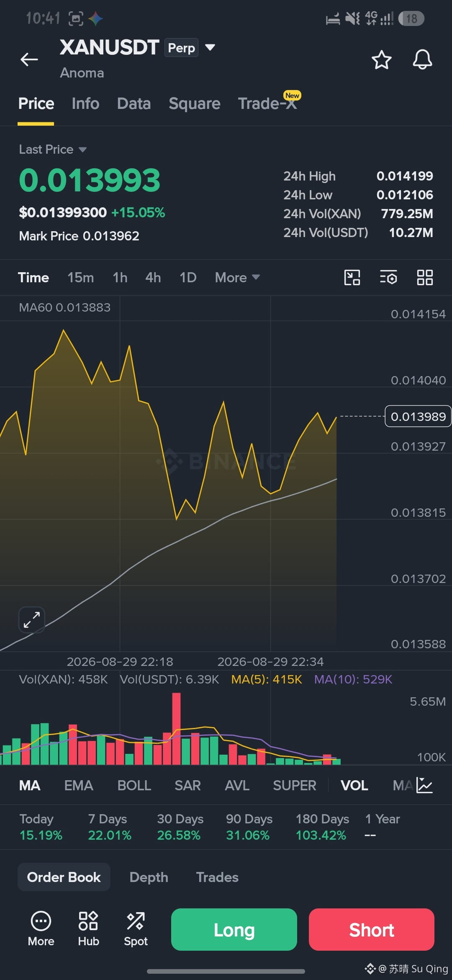Tap the 4G signal status icon
Viewport: 452px width, 980px height.
pyautogui.click(x=379, y=18)
